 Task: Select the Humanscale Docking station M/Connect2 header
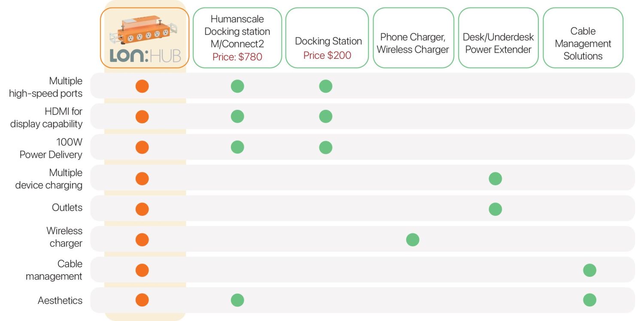pyautogui.click(x=237, y=38)
